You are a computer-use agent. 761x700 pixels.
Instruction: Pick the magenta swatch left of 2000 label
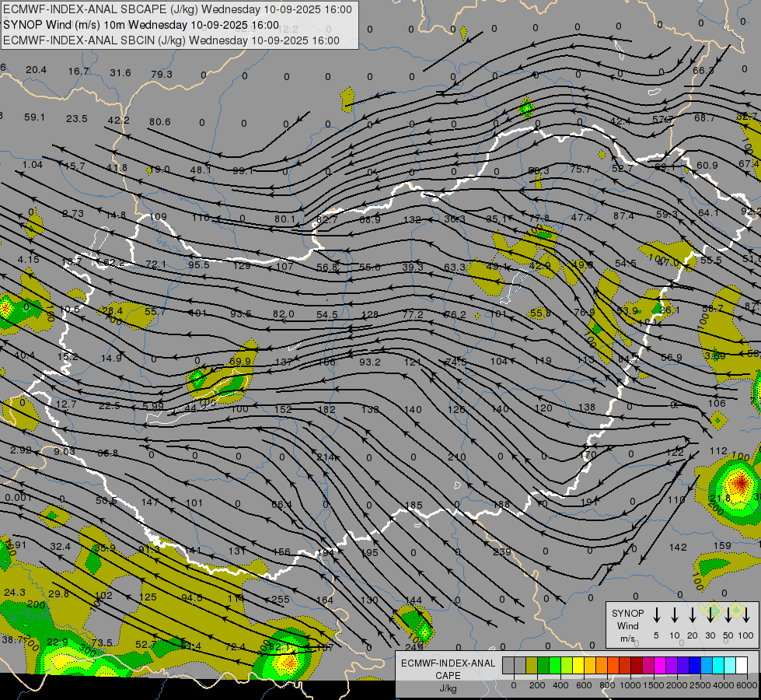pos(660,666)
